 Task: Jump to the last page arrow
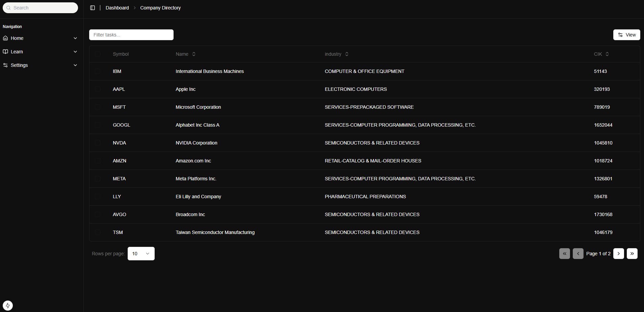632,254
